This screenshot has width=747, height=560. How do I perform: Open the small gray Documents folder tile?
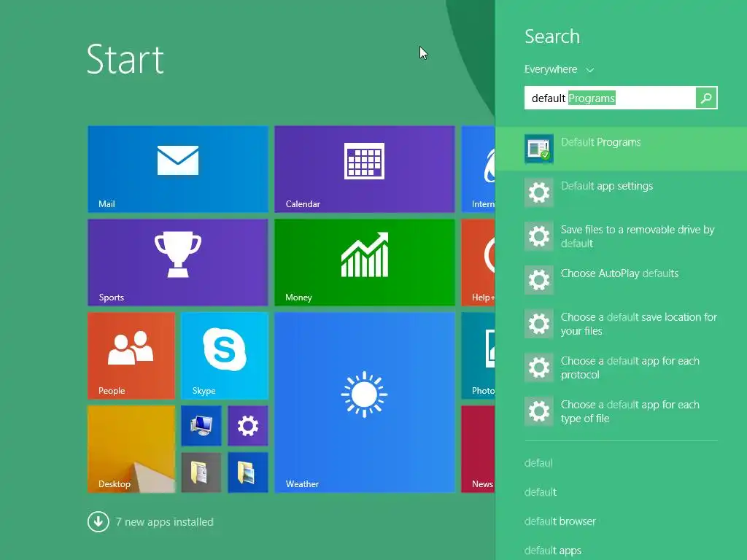tap(201, 472)
